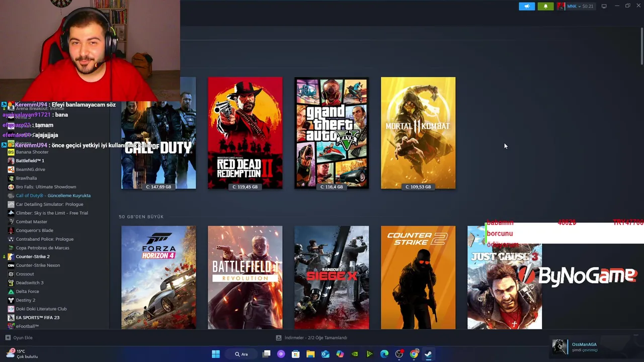Click Oyun Ekle add game button
This screenshot has width=644, height=362.
(x=19, y=338)
